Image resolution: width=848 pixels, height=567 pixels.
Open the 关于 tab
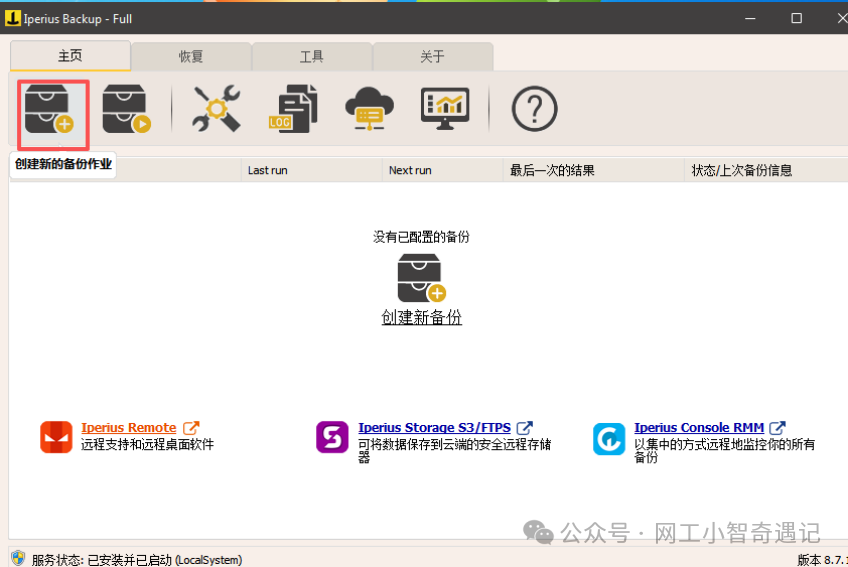(432, 57)
